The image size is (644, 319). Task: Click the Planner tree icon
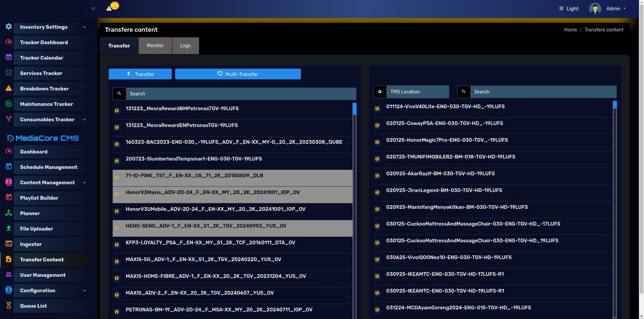(8, 213)
